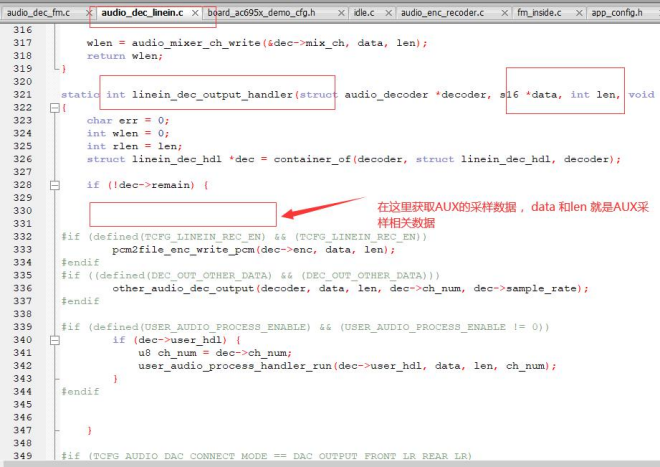Close the board_ac695x_demo_cfg.h tab
The height and width of the screenshot is (467, 660).
click(341, 13)
